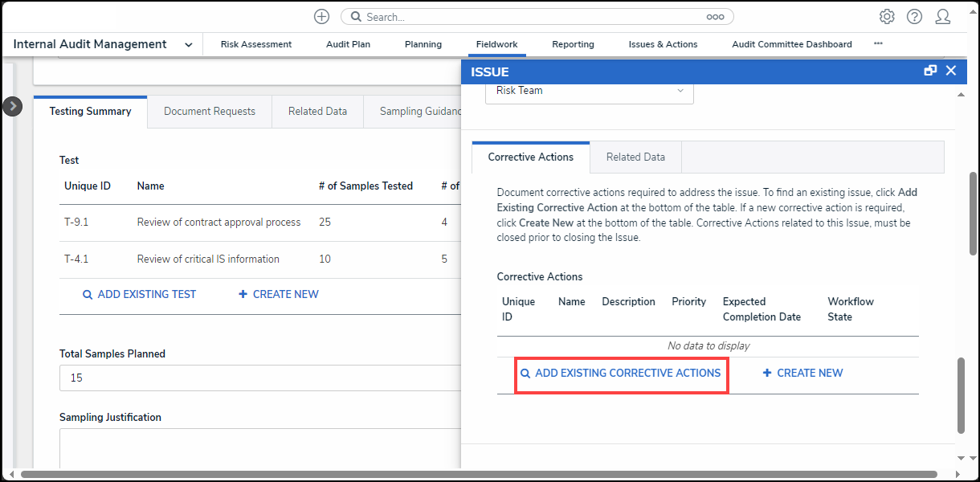The image size is (980, 482).
Task: Open the help question mark icon
Action: pos(914,17)
